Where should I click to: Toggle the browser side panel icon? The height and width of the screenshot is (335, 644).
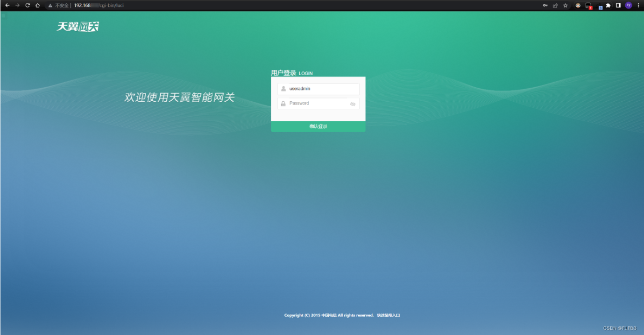(618, 6)
